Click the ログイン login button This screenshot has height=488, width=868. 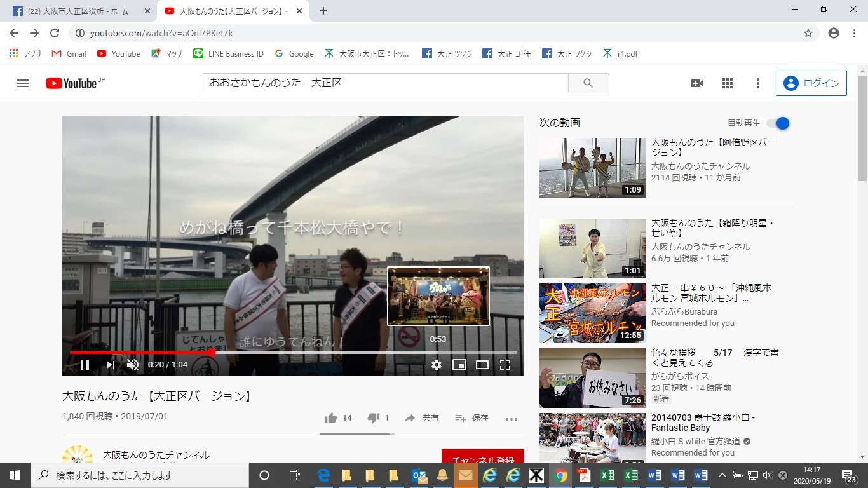point(811,83)
